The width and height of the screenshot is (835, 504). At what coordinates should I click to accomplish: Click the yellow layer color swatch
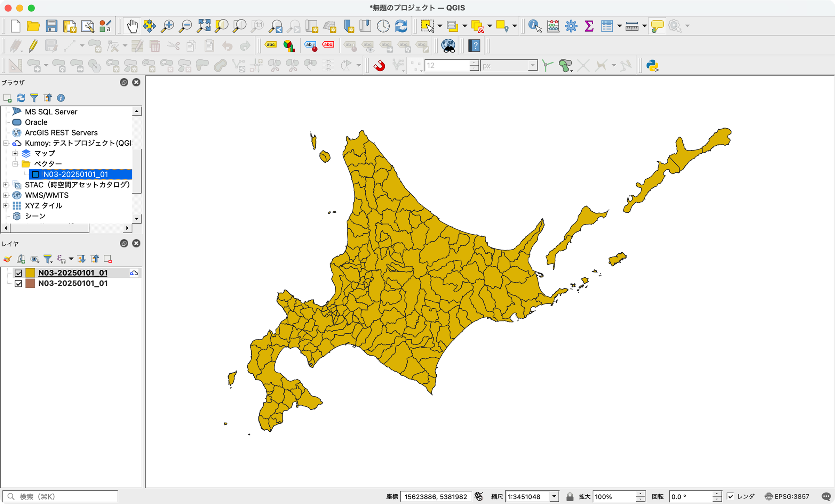click(x=30, y=273)
